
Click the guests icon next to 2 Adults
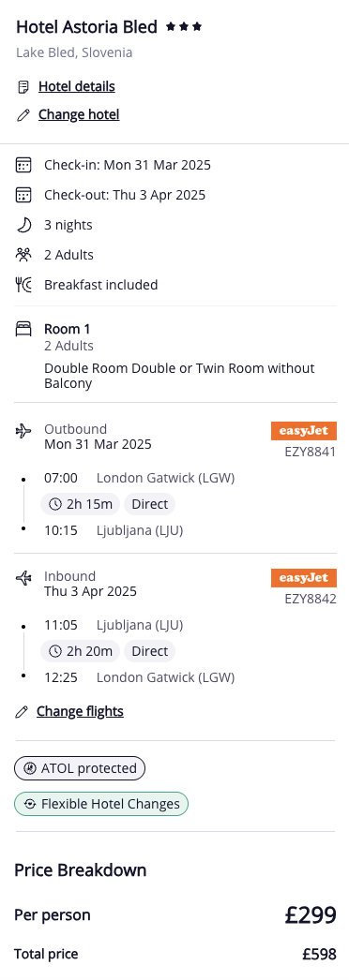23,255
